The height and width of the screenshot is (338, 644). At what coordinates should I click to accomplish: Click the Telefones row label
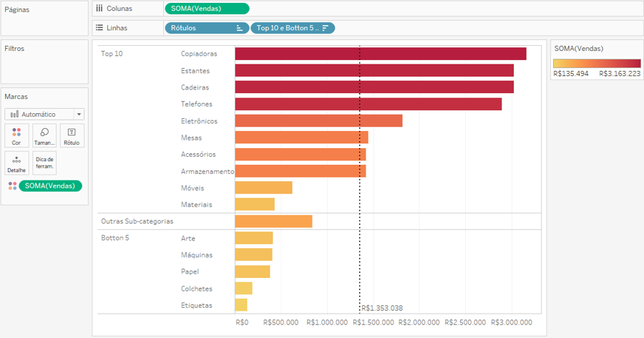tap(197, 104)
